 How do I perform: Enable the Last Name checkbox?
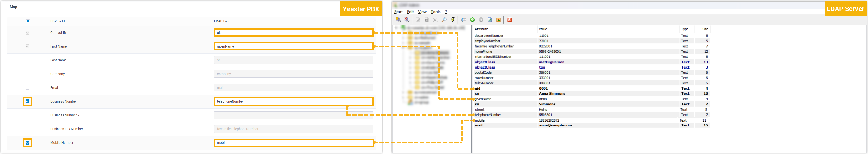(x=28, y=60)
